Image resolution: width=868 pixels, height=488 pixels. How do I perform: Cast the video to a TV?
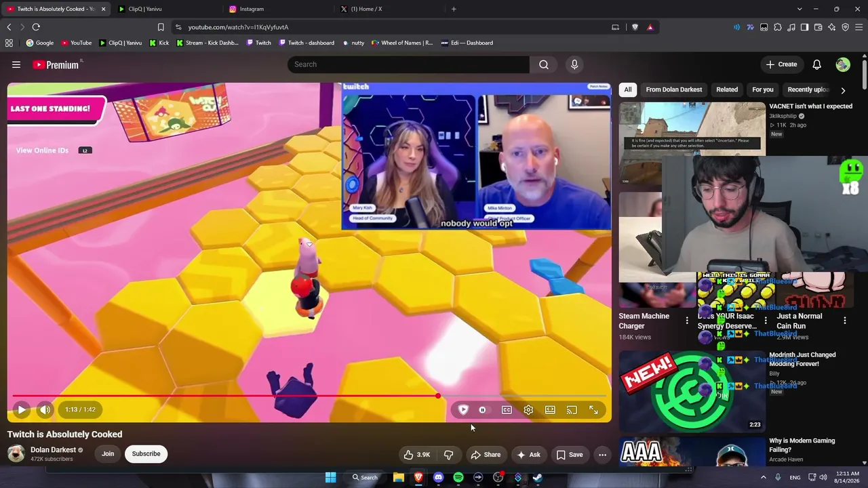tap(572, 410)
